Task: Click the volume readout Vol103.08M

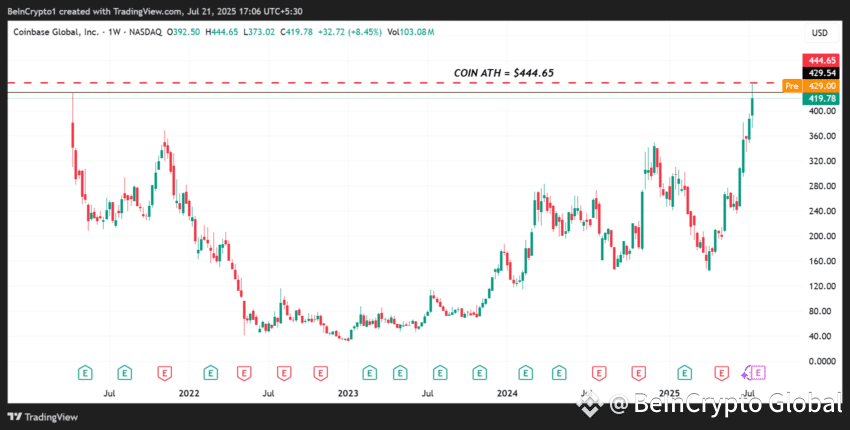Action: 410,33
